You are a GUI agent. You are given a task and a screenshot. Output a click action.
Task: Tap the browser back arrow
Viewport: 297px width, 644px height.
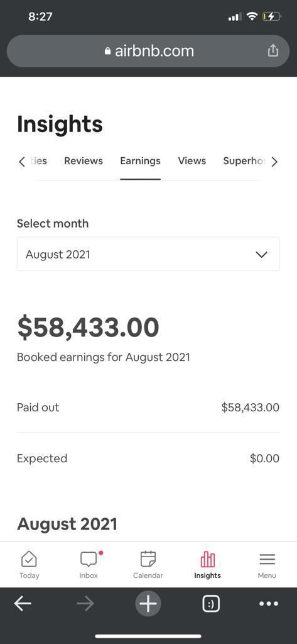click(23, 604)
